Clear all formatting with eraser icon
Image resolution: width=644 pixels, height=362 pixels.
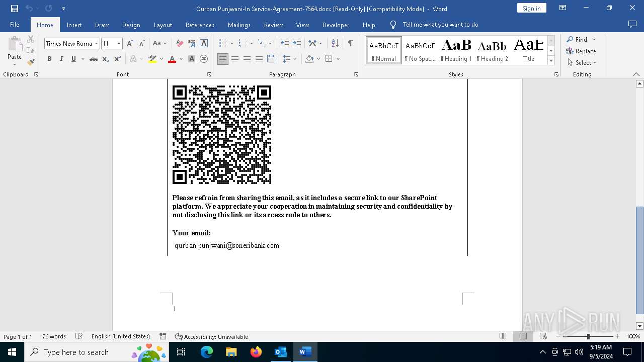pos(180,44)
